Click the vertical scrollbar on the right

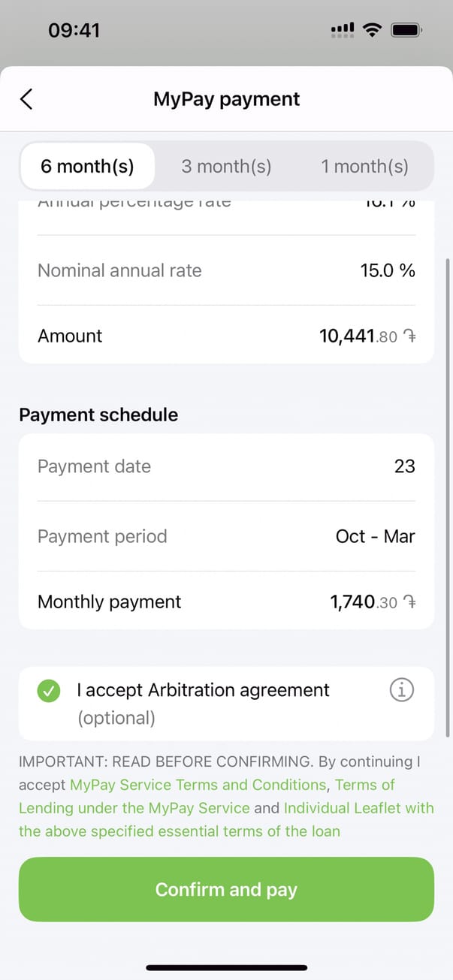(x=449, y=496)
